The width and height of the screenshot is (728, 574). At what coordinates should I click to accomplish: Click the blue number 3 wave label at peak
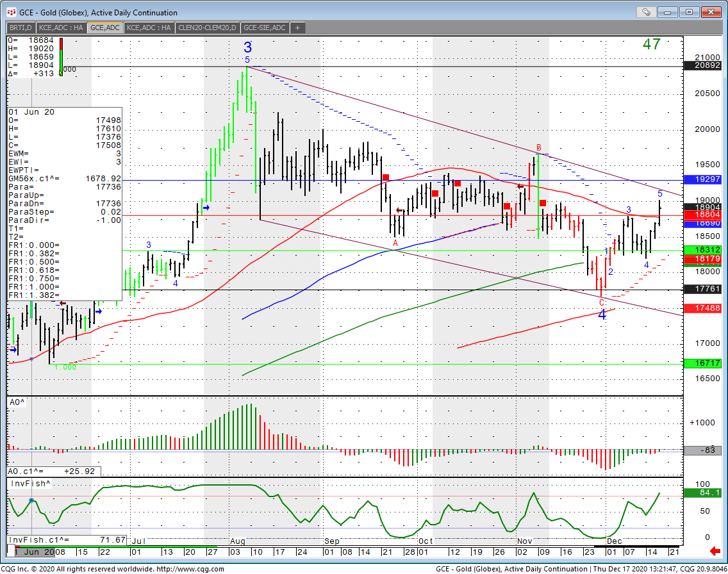247,47
